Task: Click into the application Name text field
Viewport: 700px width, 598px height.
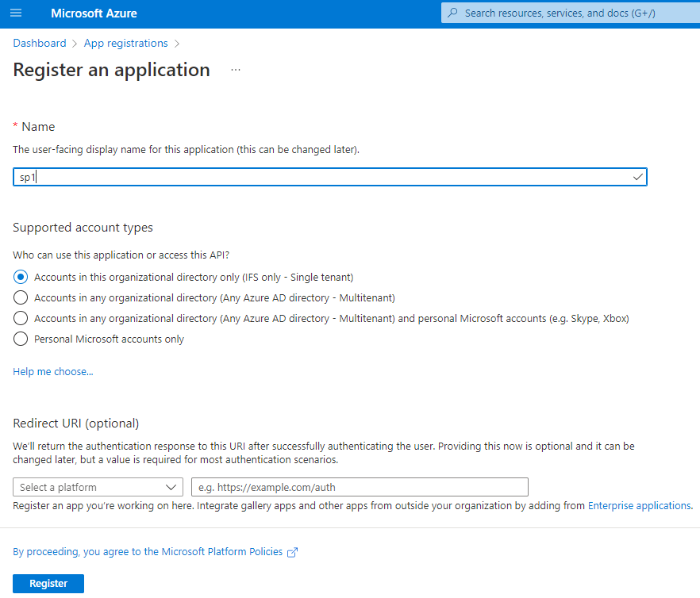Action: click(317, 177)
